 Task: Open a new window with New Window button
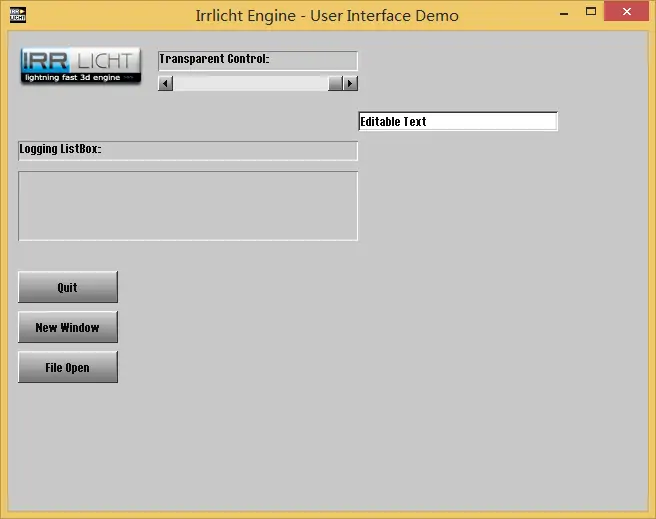click(67, 327)
